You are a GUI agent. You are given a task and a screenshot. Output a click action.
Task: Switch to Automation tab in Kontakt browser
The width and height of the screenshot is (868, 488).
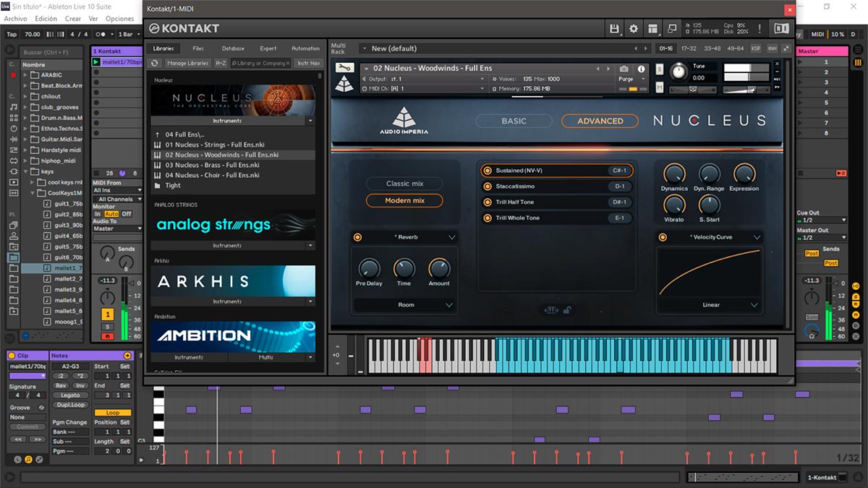pos(305,48)
